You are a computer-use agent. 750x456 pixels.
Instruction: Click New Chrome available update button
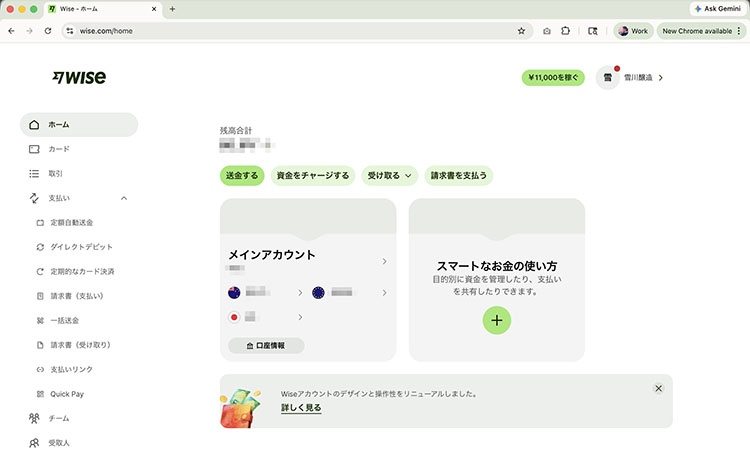(x=701, y=31)
